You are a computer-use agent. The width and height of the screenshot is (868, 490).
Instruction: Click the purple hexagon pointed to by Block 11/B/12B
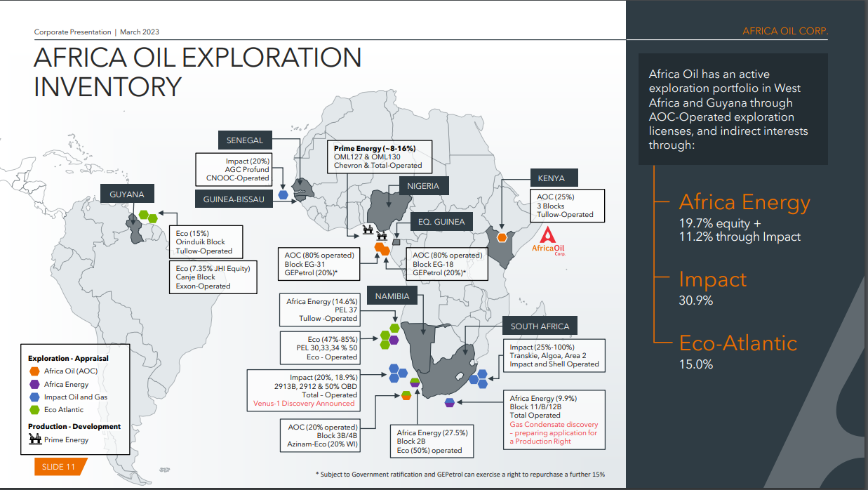(x=450, y=402)
